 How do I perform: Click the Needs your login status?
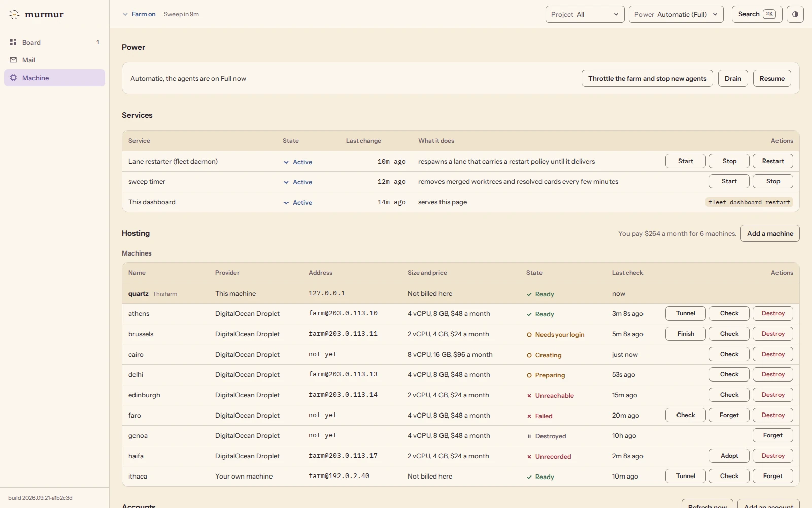click(x=555, y=335)
